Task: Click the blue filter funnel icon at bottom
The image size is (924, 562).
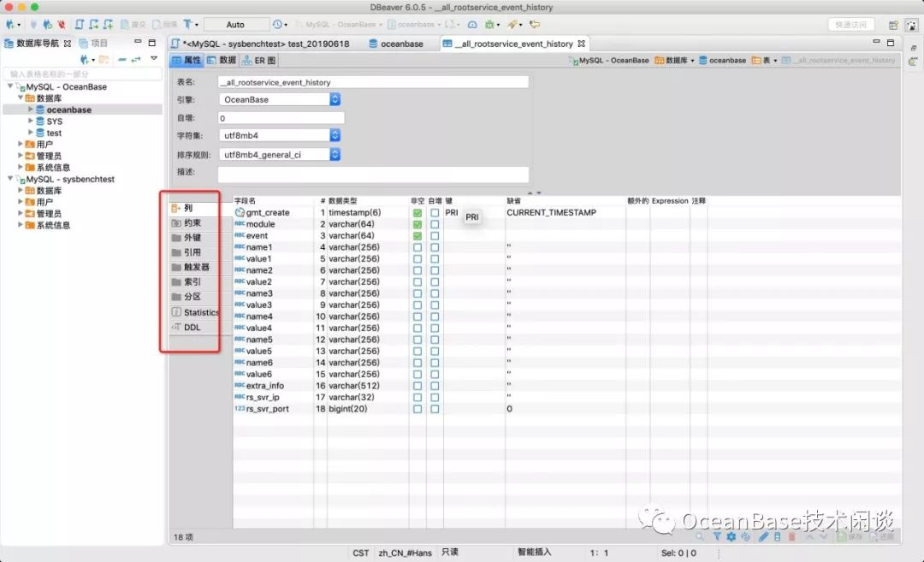Action: (717, 536)
